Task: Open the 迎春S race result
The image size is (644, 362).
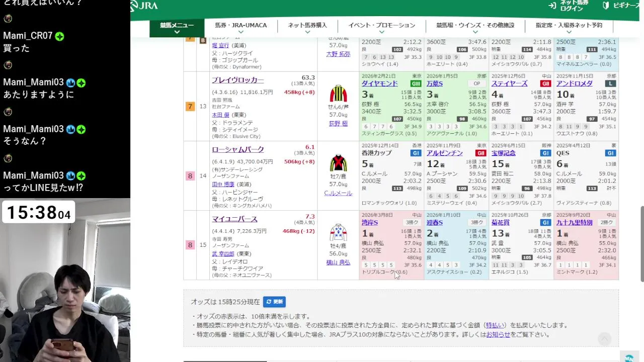Action: tap(435, 222)
